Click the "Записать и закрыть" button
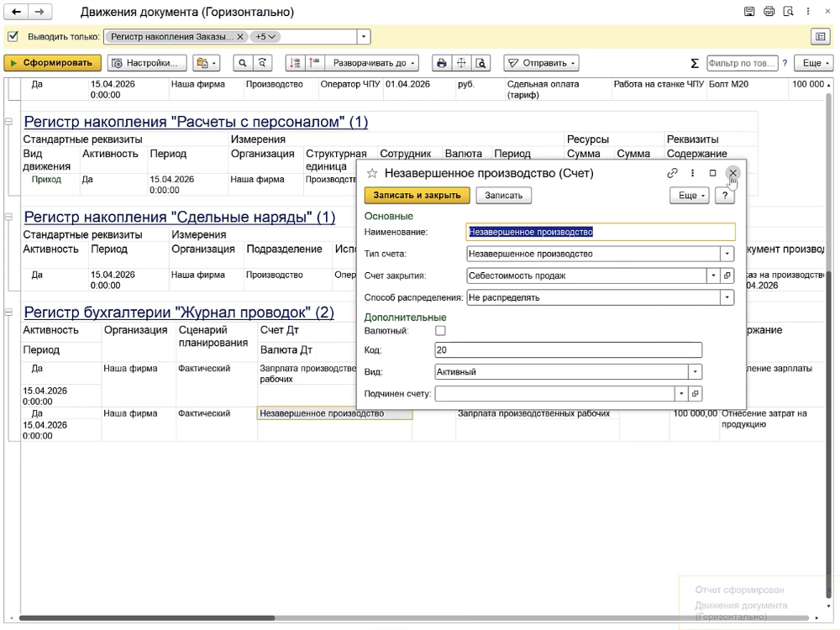Viewport: 840px width, 630px height. coord(417,196)
